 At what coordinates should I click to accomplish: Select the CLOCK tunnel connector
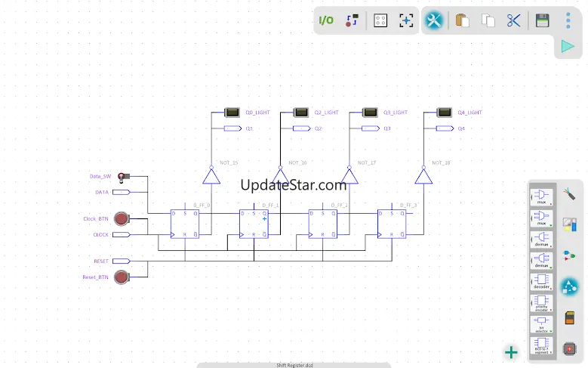(121, 235)
